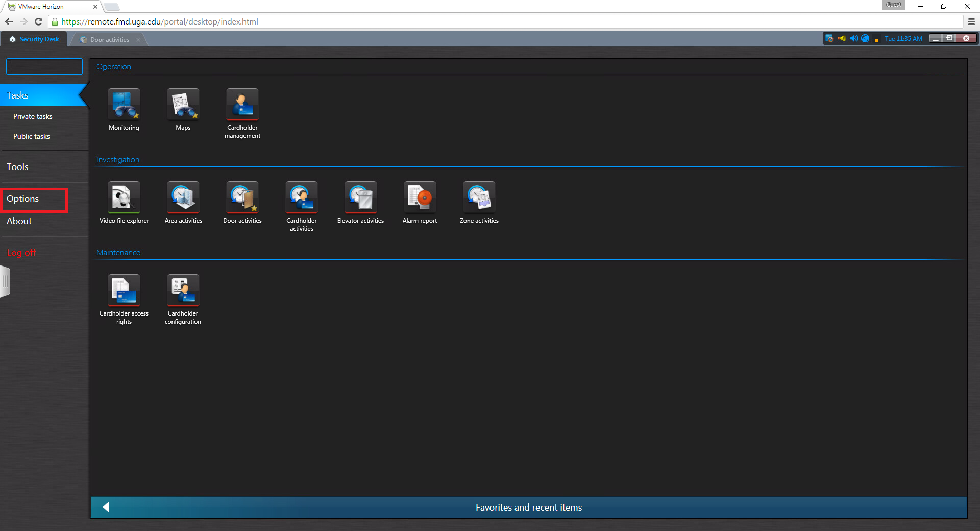Click the Log off link
The width and height of the screenshot is (980, 531).
[x=21, y=253]
